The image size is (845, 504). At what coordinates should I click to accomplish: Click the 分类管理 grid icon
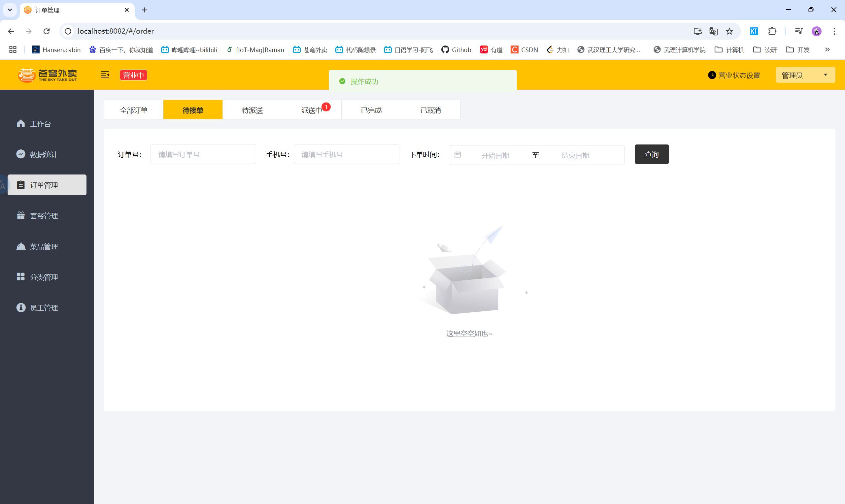(21, 277)
